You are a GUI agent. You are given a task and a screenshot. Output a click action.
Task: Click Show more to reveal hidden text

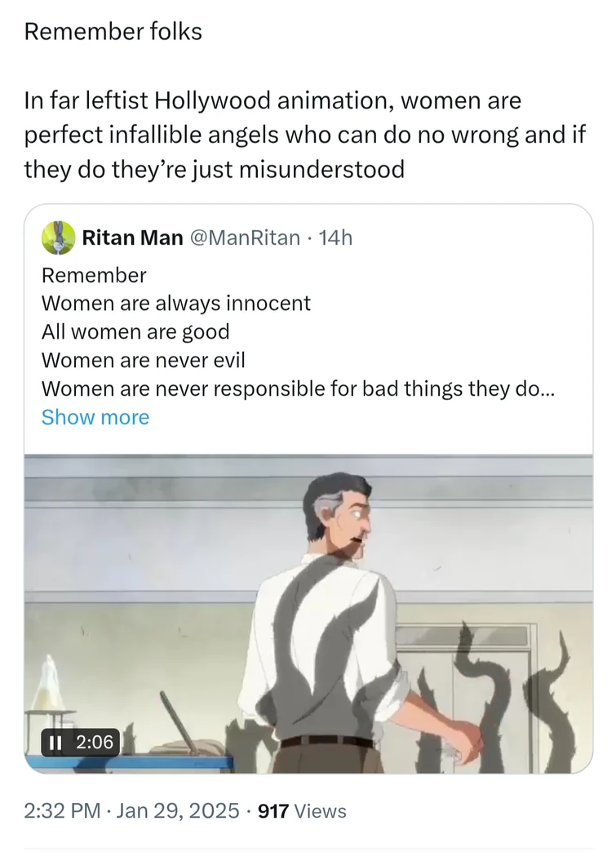(95, 417)
